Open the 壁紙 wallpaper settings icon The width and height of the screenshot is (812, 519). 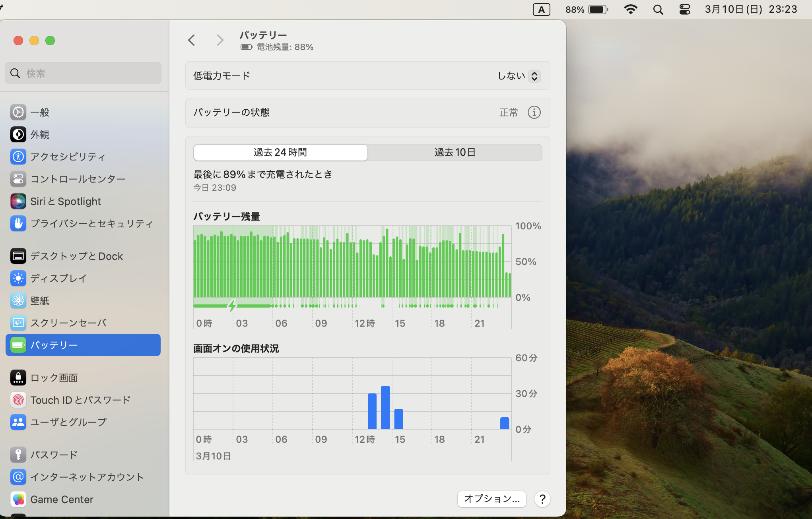(x=18, y=300)
